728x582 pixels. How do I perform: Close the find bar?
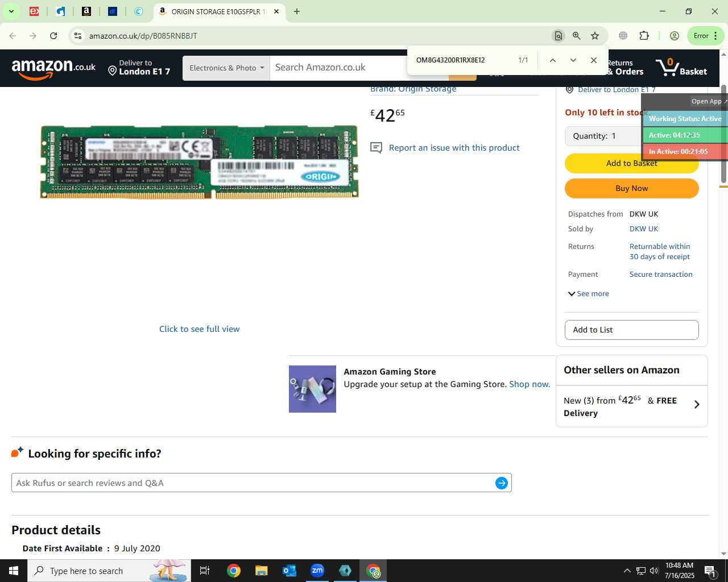594,60
